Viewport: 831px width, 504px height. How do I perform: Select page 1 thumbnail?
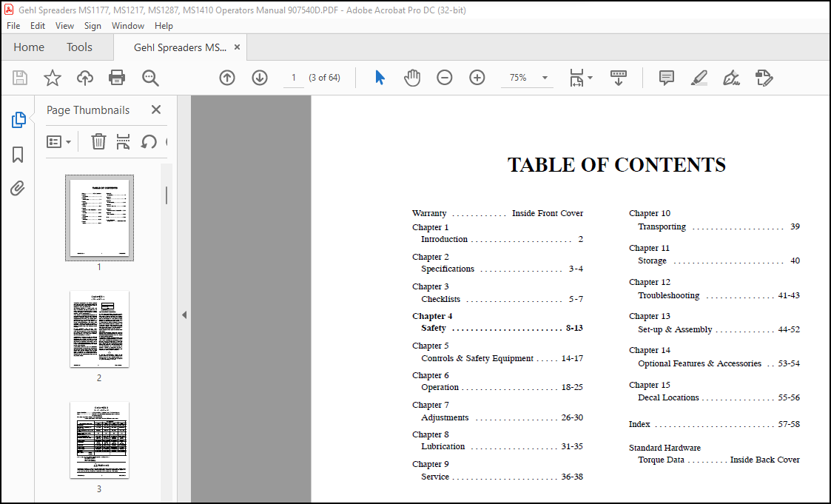pos(100,218)
